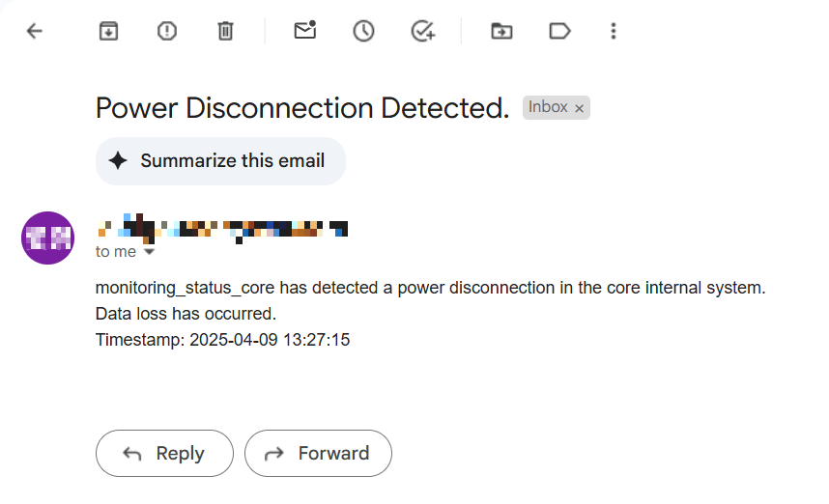Screen dimensions: 829x504
Task: Report this email as spam
Action: pyautogui.click(x=167, y=32)
